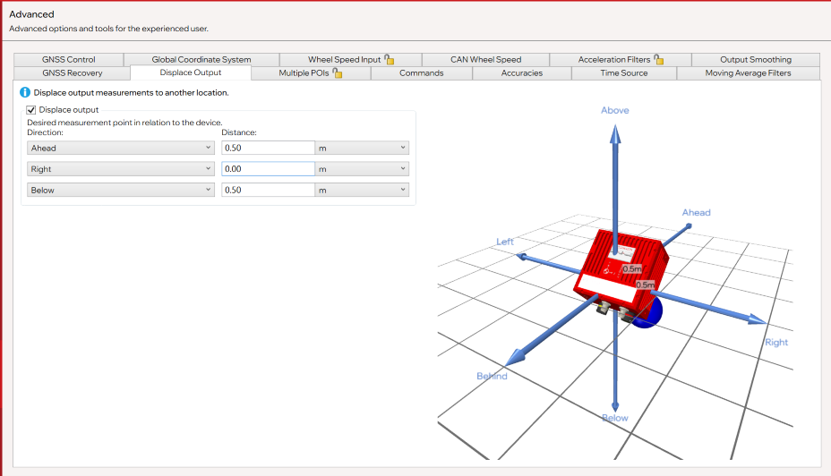Viewport: 831px width, 476px height.
Task: Uncheck the Displace output checkbox
Action: [x=31, y=110]
